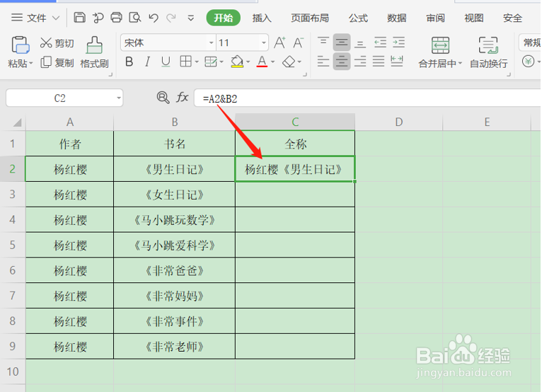Switch to the 公式 tab
Image resolution: width=542 pixels, height=392 pixels.
click(358, 18)
